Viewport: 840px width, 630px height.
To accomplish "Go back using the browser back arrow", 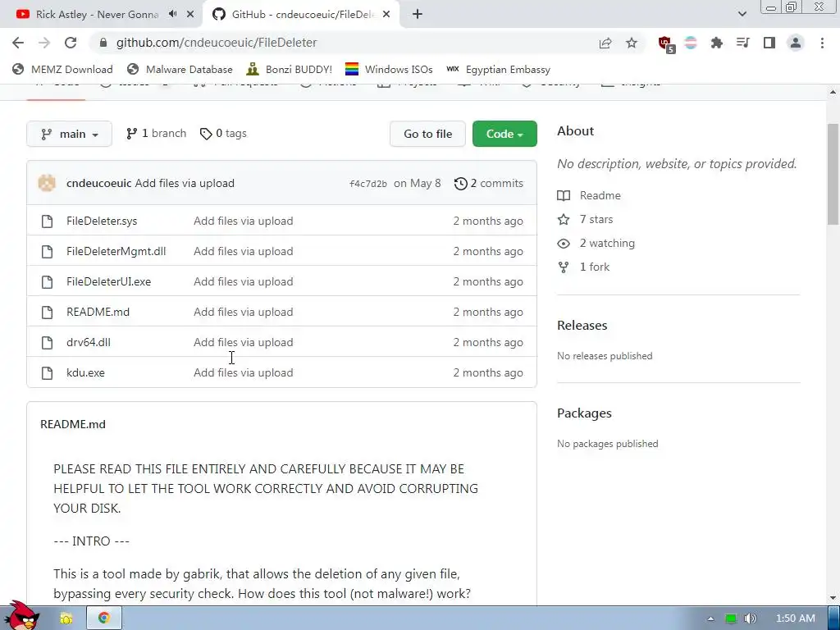I will [x=18, y=43].
